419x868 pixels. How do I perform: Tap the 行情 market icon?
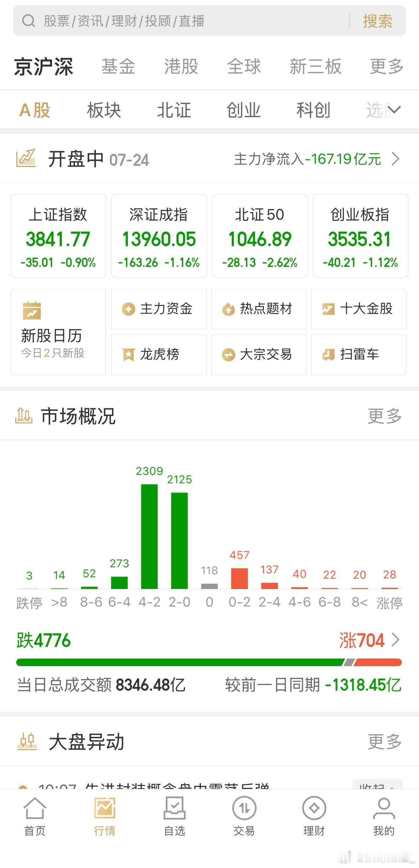pyautogui.click(x=105, y=808)
